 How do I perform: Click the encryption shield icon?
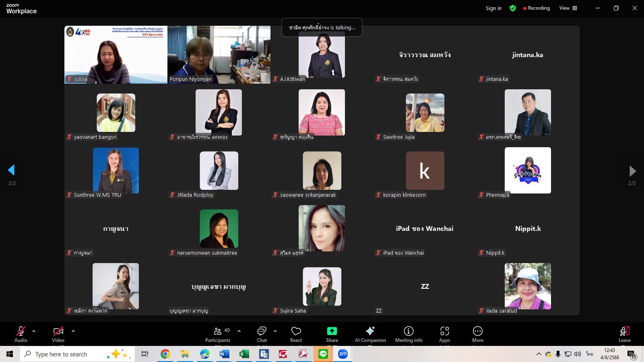click(x=513, y=8)
